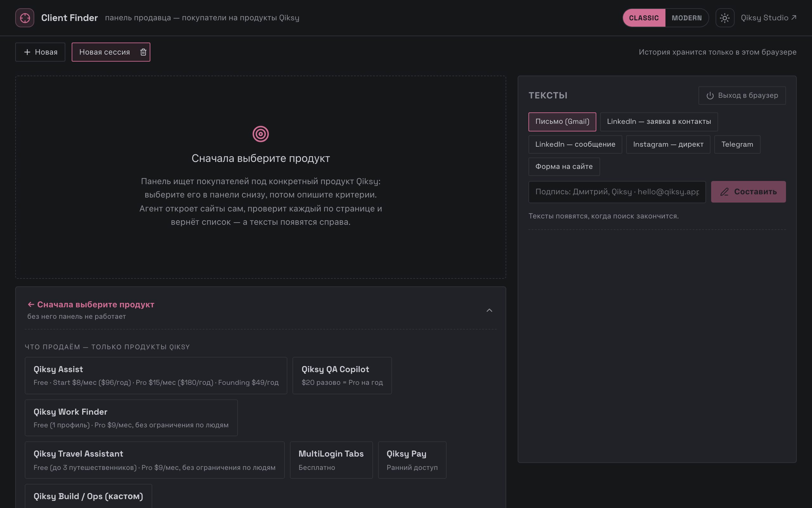
Task: Choose the Qiksy Build / Ops (кастом) card
Action: click(x=88, y=496)
